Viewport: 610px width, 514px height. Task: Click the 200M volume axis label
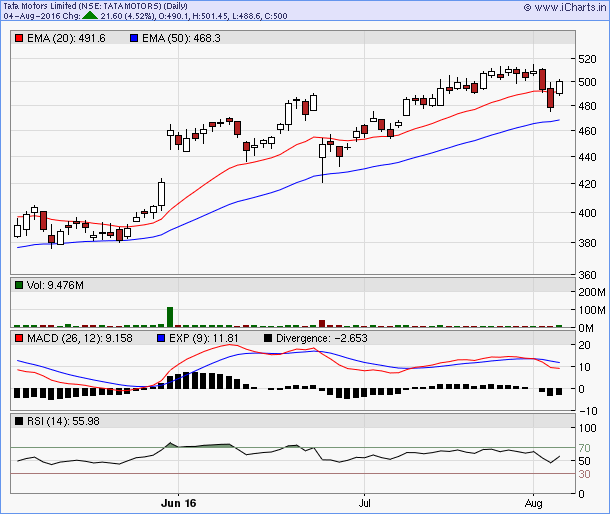tap(592, 292)
